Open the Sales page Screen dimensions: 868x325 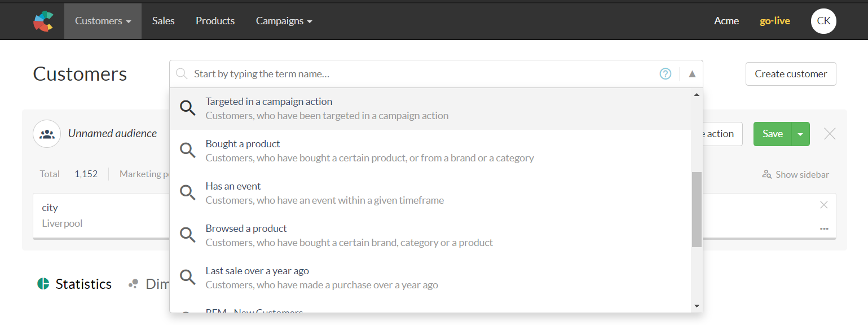(164, 21)
